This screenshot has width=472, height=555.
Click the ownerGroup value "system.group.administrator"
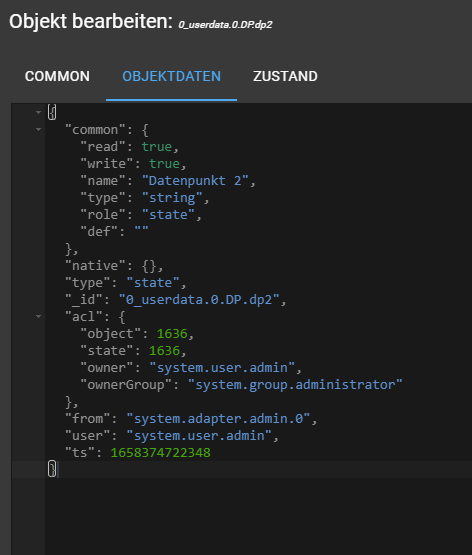(x=295, y=384)
